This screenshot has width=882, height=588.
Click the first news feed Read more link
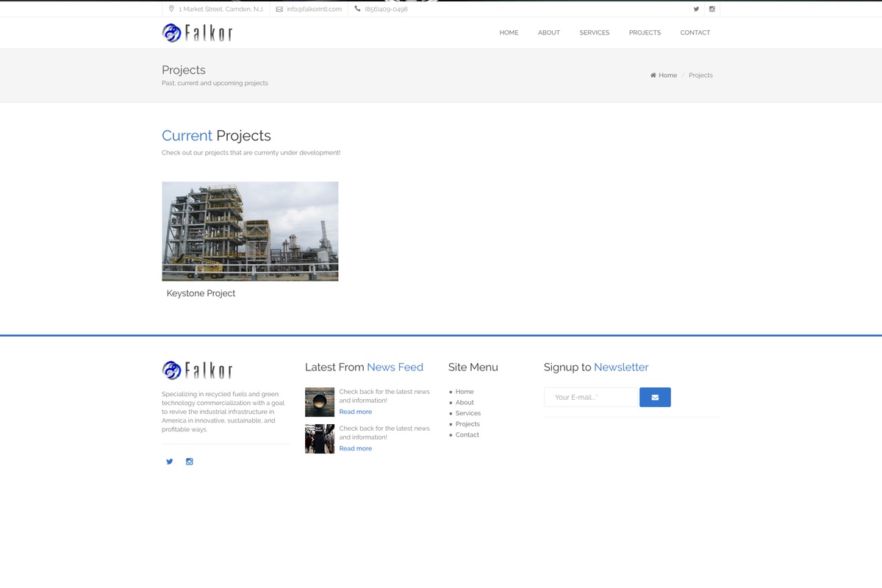tap(356, 412)
